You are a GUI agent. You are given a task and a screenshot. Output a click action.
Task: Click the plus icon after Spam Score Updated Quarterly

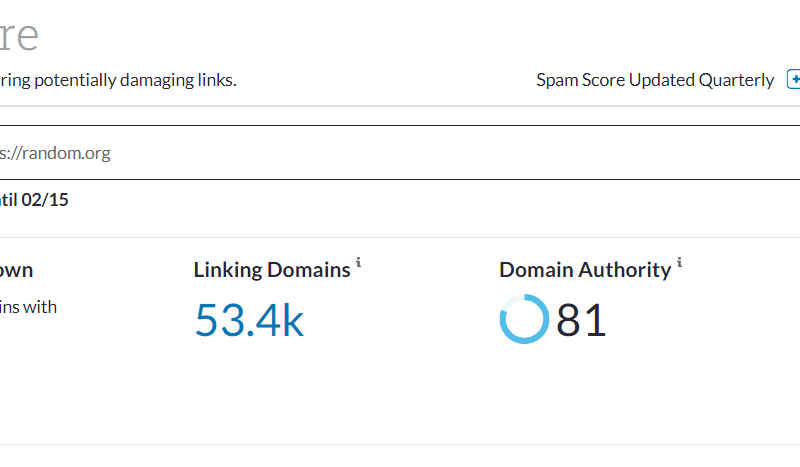tap(794, 79)
